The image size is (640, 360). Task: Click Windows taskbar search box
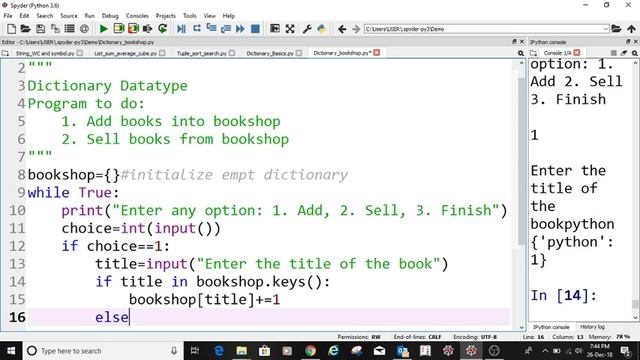tap(102, 351)
